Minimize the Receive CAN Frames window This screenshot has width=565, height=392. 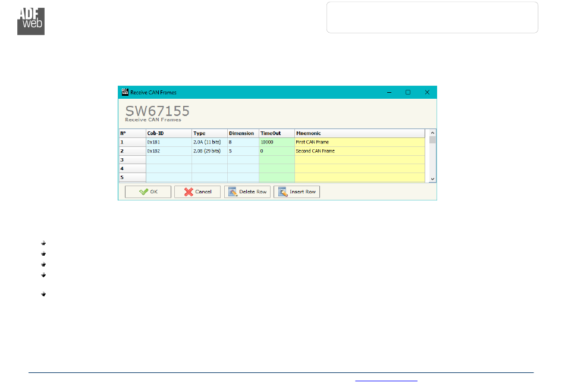click(389, 92)
